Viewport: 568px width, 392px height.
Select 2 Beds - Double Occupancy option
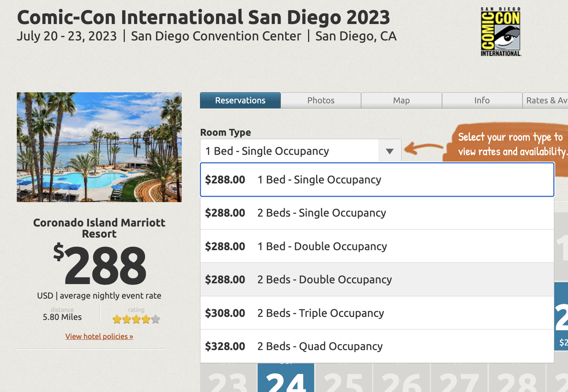coord(377,280)
